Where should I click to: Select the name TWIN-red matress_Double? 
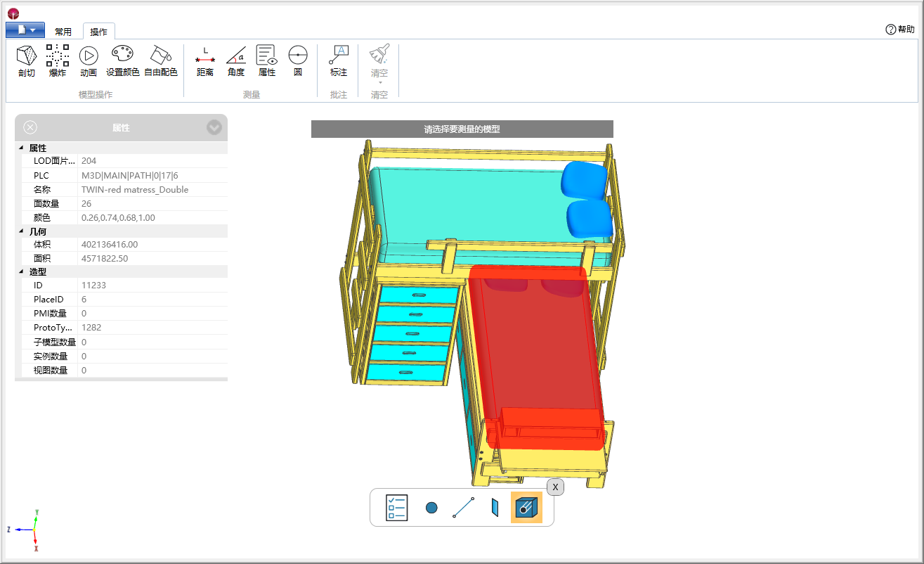pos(135,189)
